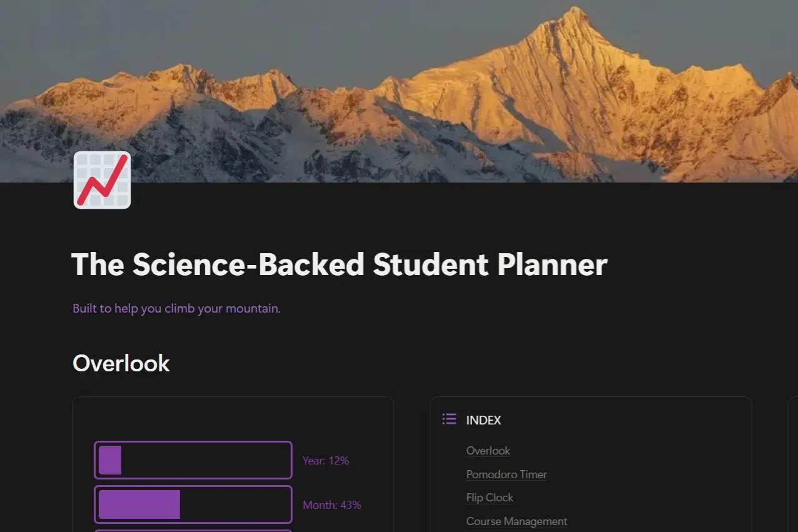Click the Year: 12% progress bar

pos(193,459)
